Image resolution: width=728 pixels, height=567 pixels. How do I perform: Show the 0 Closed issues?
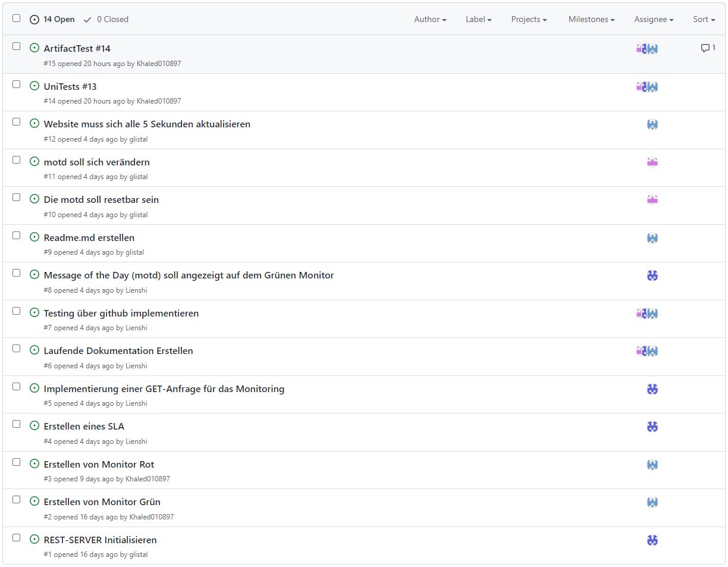point(106,19)
